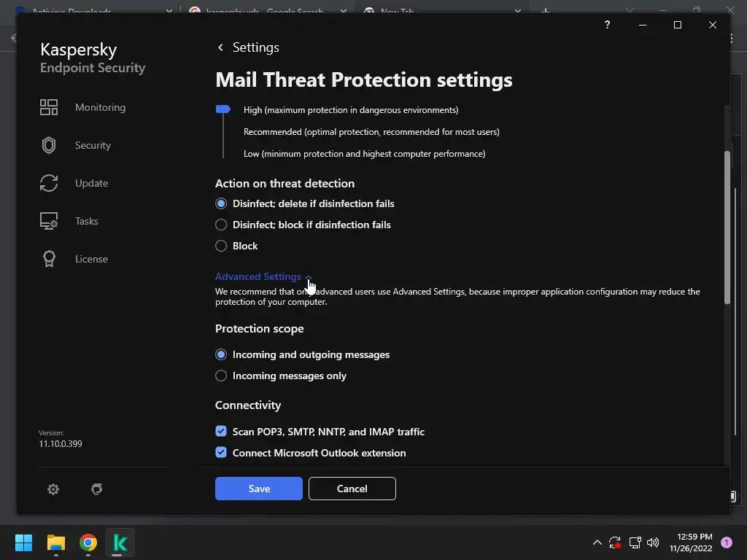Open File Explorer from the taskbar
This screenshot has width=747, height=560.
click(55, 542)
